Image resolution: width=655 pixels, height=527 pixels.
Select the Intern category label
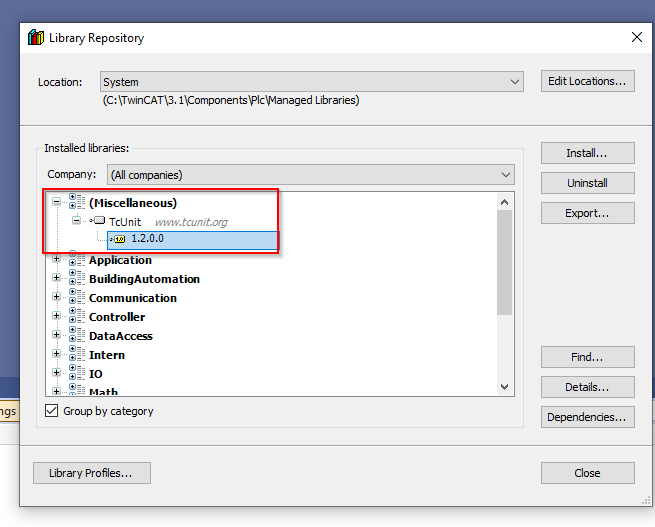[x=107, y=355]
